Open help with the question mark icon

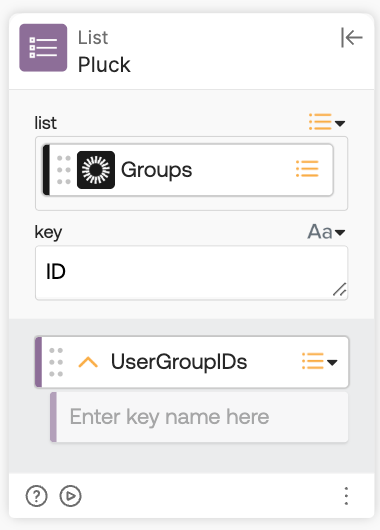coord(37,496)
